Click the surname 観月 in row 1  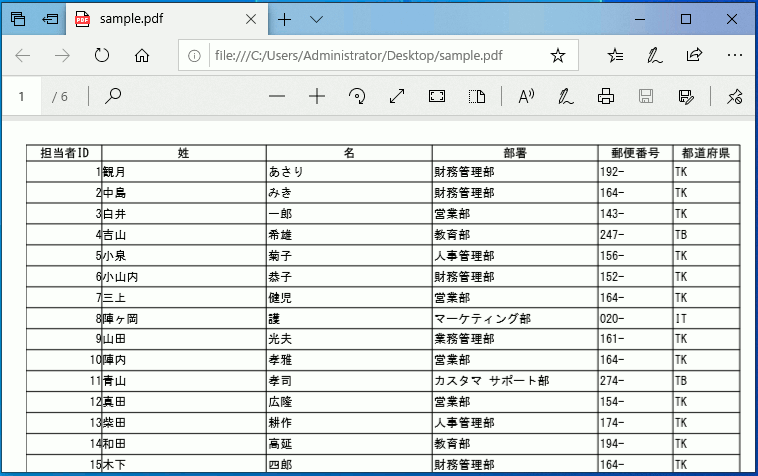click(x=114, y=172)
